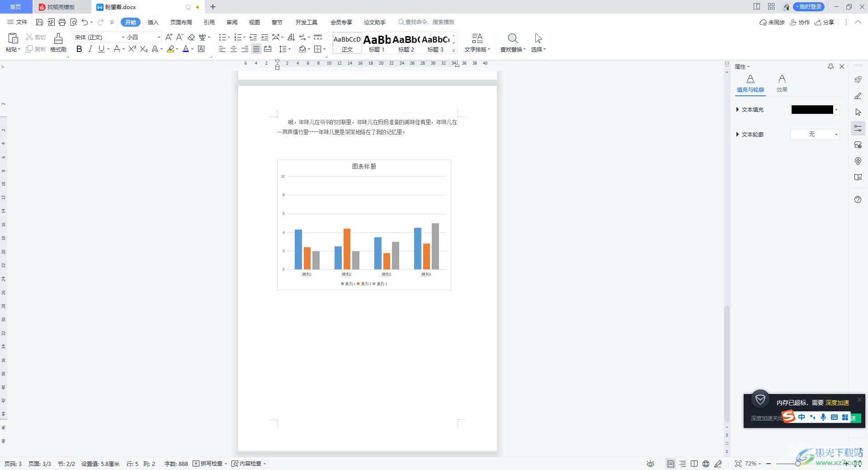The height and width of the screenshot is (470, 868).
Task: Switch to reading layout view in status bar
Action: (x=694, y=464)
